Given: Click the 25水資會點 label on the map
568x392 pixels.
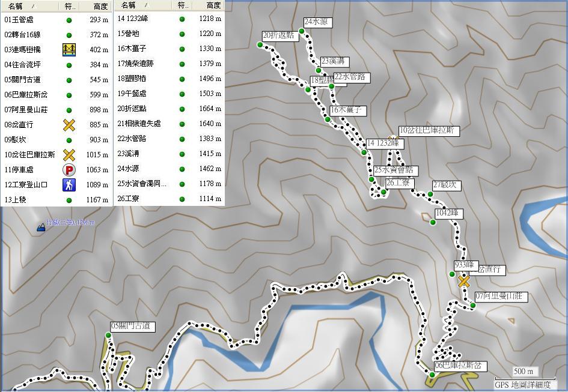Looking at the screenshot, I should (x=395, y=170).
